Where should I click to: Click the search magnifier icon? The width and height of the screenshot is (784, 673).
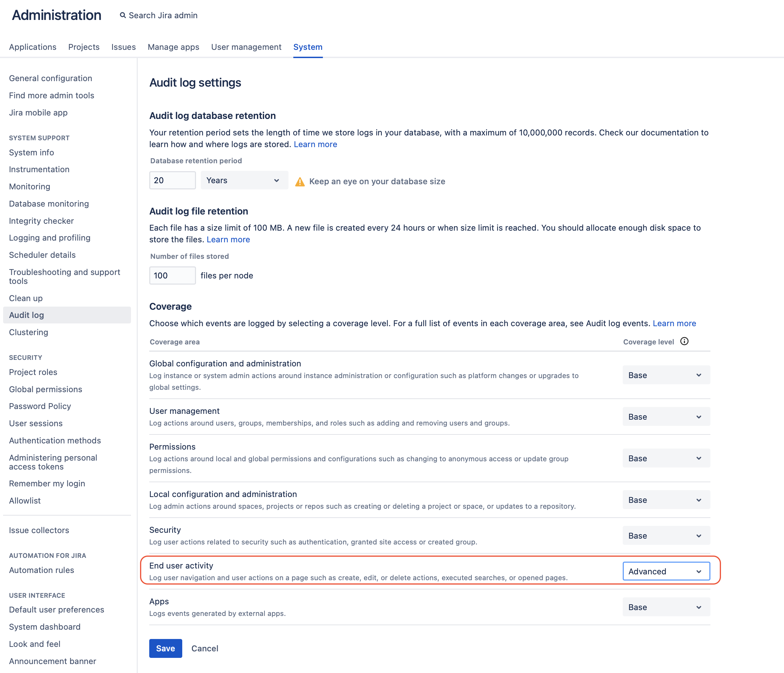[123, 15]
